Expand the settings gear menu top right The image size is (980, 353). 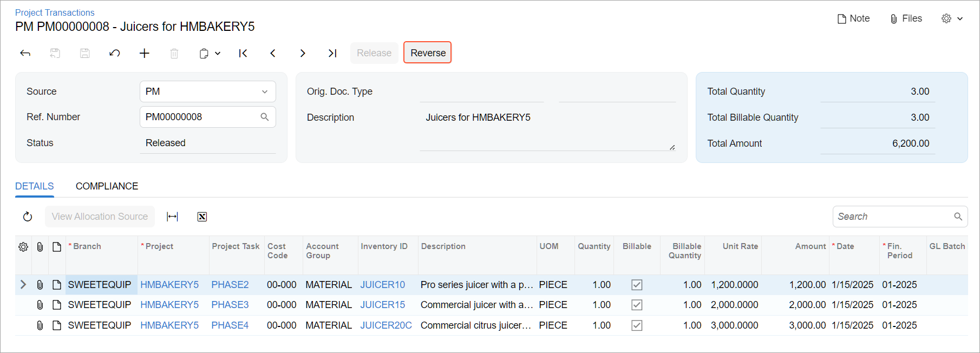tap(952, 18)
